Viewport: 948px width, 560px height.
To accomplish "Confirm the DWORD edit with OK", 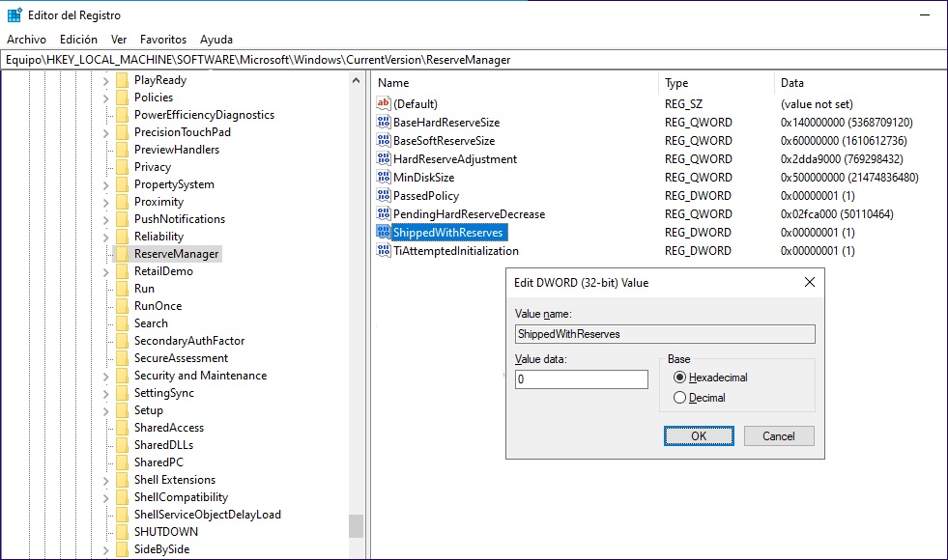I will (699, 436).
